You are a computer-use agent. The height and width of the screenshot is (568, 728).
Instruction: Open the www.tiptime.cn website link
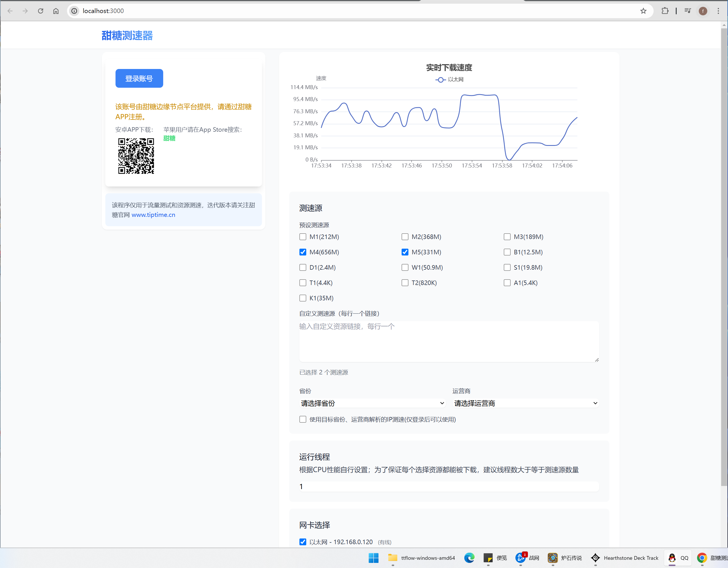153,215
